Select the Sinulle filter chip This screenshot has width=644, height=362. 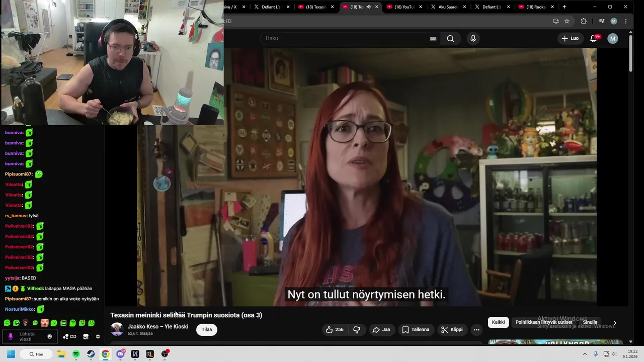point(590,322)
